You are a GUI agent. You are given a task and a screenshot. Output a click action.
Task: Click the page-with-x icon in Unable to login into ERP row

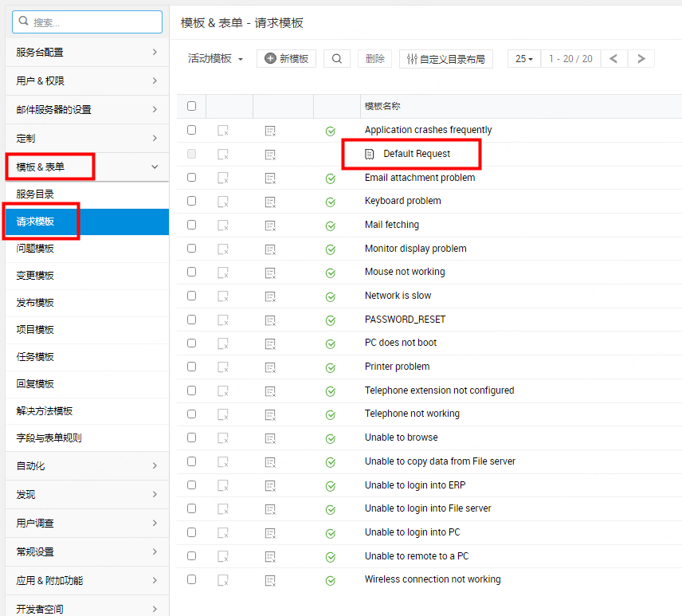(223, 485)
